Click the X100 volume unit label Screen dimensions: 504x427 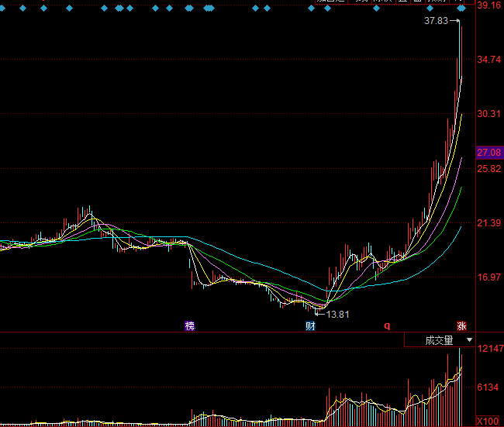click(488, 420)
